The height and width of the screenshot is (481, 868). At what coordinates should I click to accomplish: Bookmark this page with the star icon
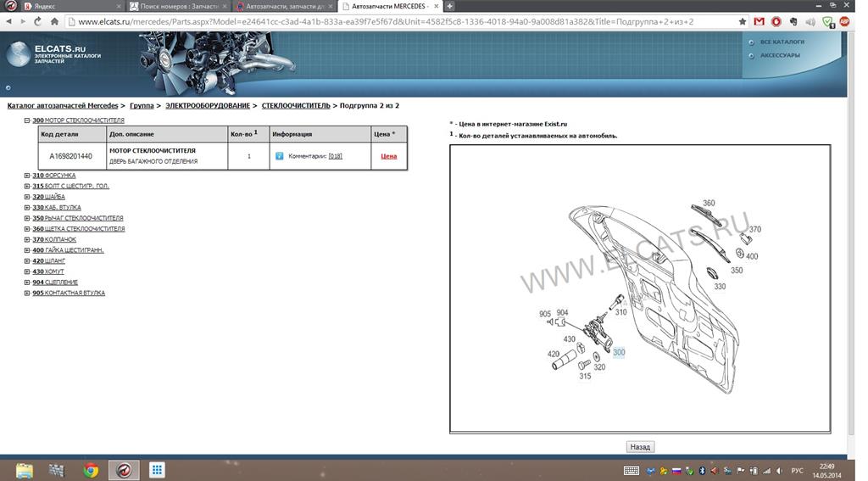743,21
